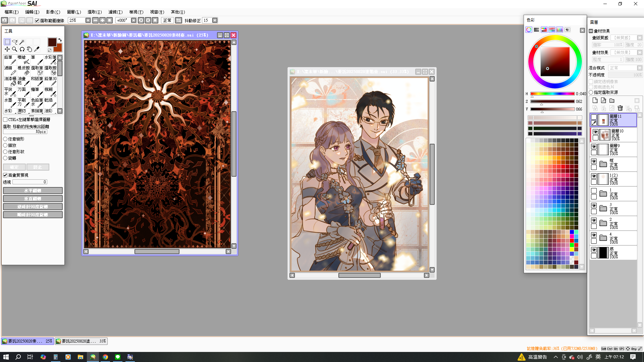Toggle the color wheel panel icon
The width and height of the screenshot is (644, 362).
[x=529, y=30]
